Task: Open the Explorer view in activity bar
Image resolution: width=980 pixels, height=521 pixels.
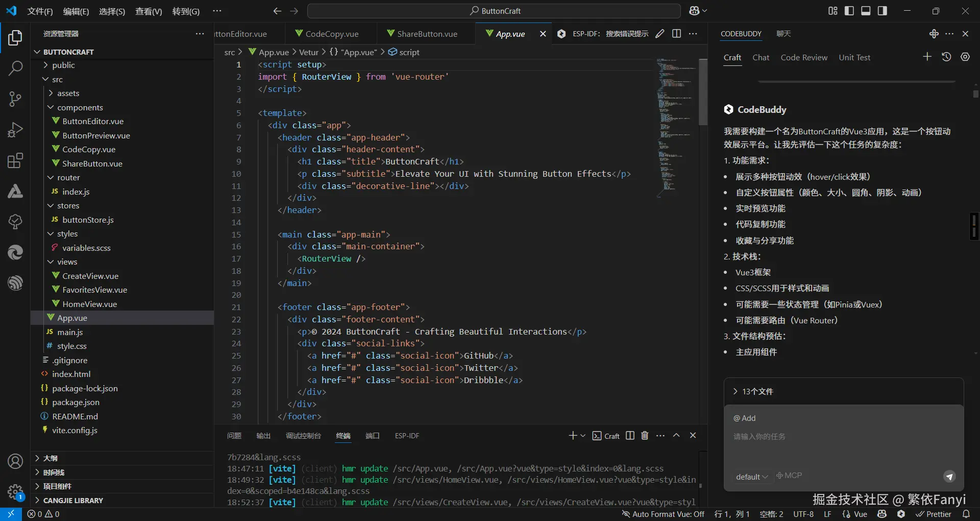Action: 15,38
